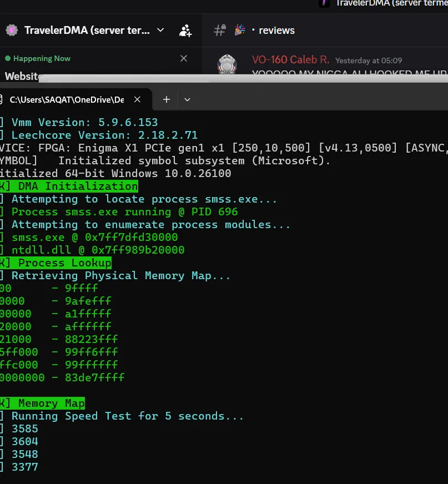Screen dimensions: 448x484
Task: Click the username VO-160 Caleb R.
Action: pyautogui.click(x=290, y=59)
